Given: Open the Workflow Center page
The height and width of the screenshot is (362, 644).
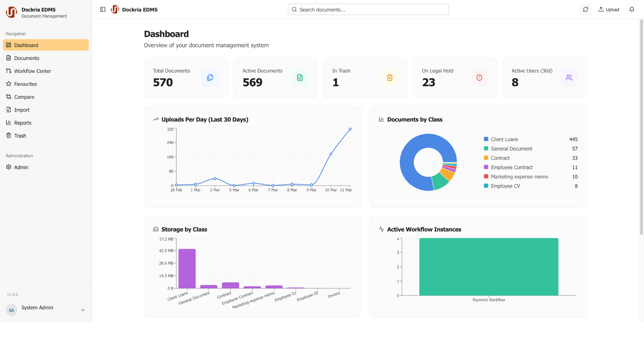Looking at the screenshot, I should coord(33,71).
